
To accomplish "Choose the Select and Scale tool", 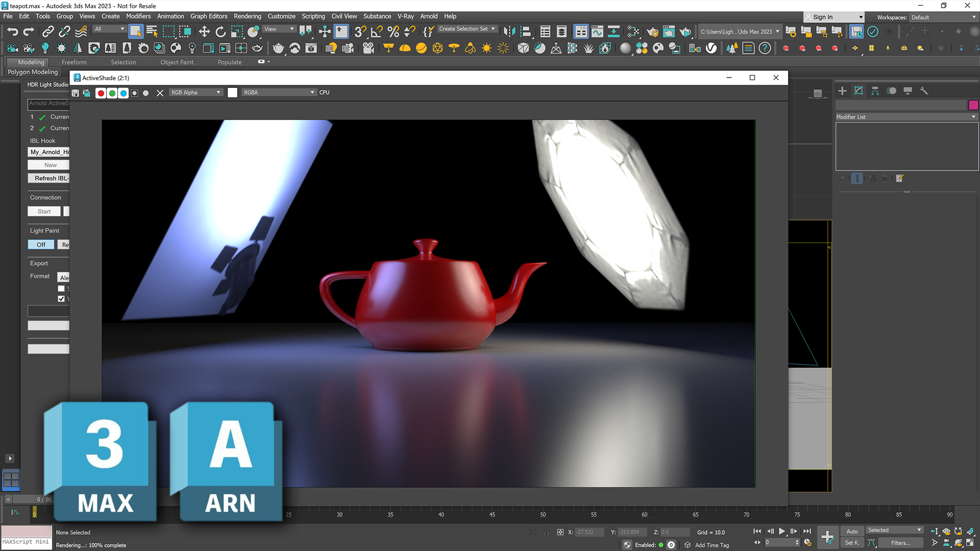I will tap(237, 32).
